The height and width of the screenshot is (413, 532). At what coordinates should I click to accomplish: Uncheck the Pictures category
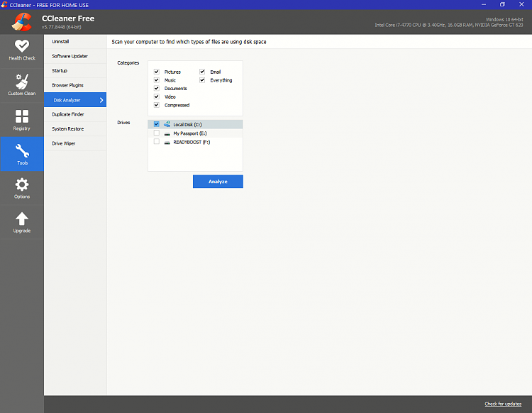coord(157,72)
